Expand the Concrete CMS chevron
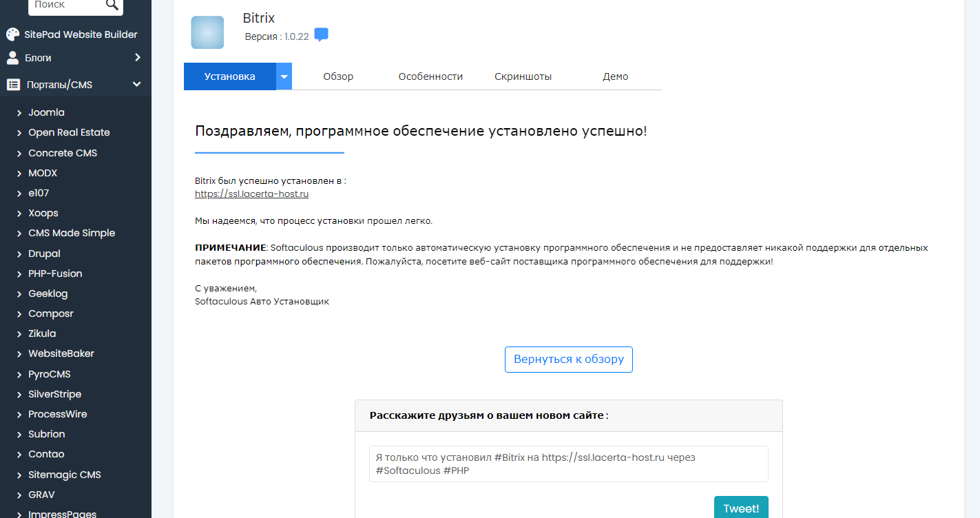Image resolution: width=980 pixels, height=518 pixels. tap(20, 154)
